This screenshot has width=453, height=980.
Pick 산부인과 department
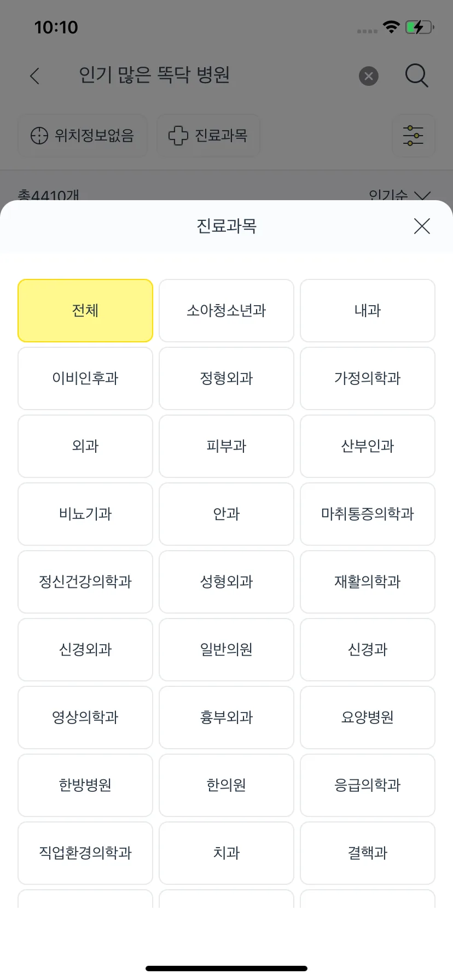(x=368, y=446)
